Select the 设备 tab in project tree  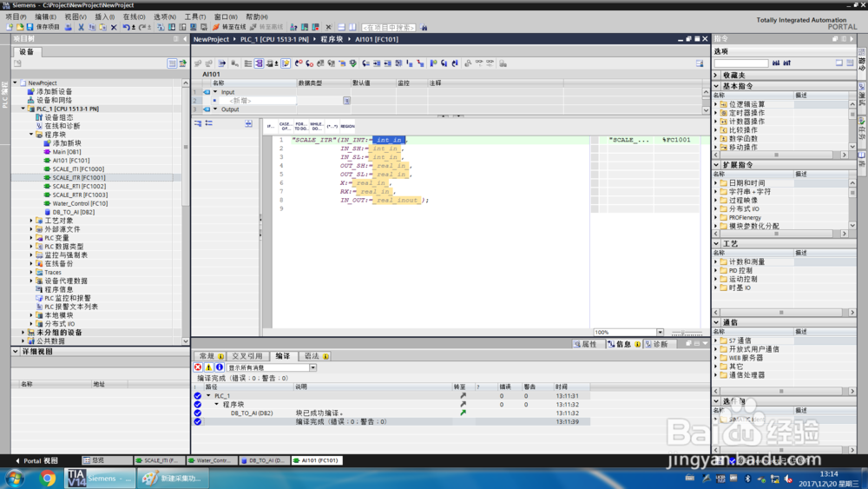point(26,51)
